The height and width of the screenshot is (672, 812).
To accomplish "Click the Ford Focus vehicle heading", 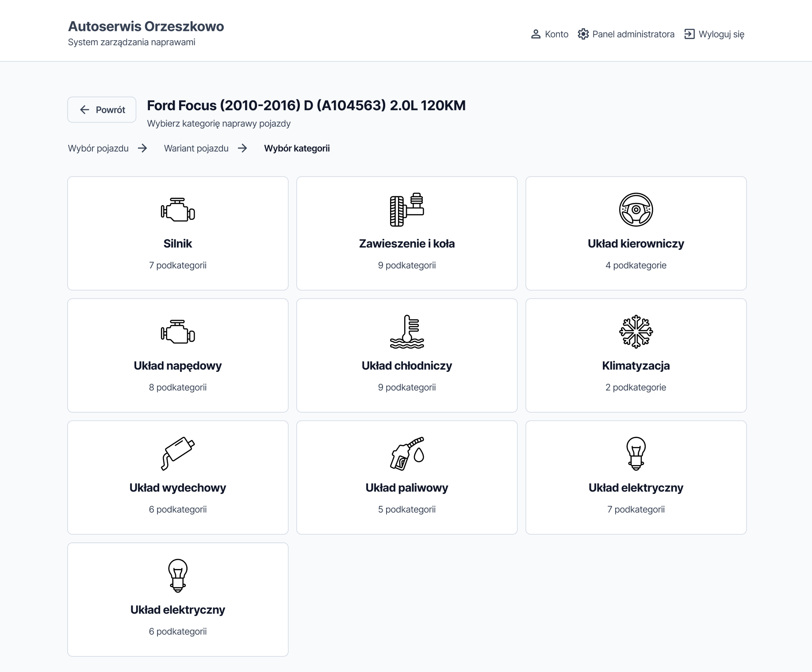I will (306, 106).
